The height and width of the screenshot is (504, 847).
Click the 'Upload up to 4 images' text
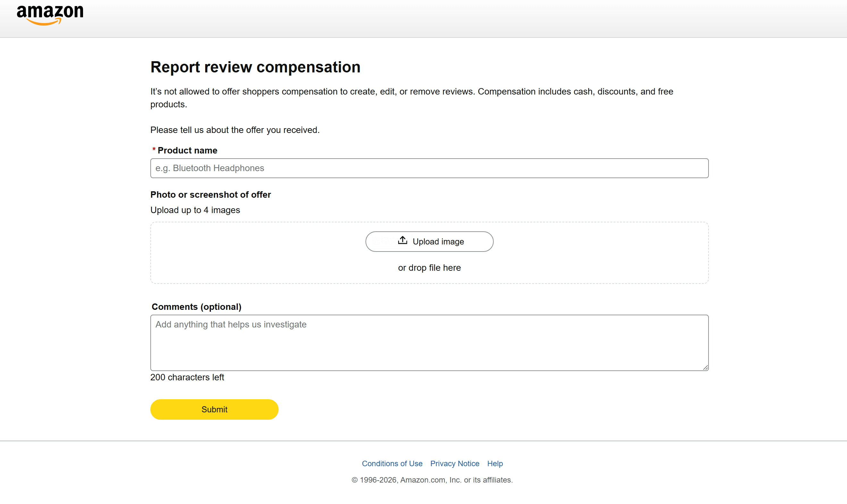click(x=195, y=210)
